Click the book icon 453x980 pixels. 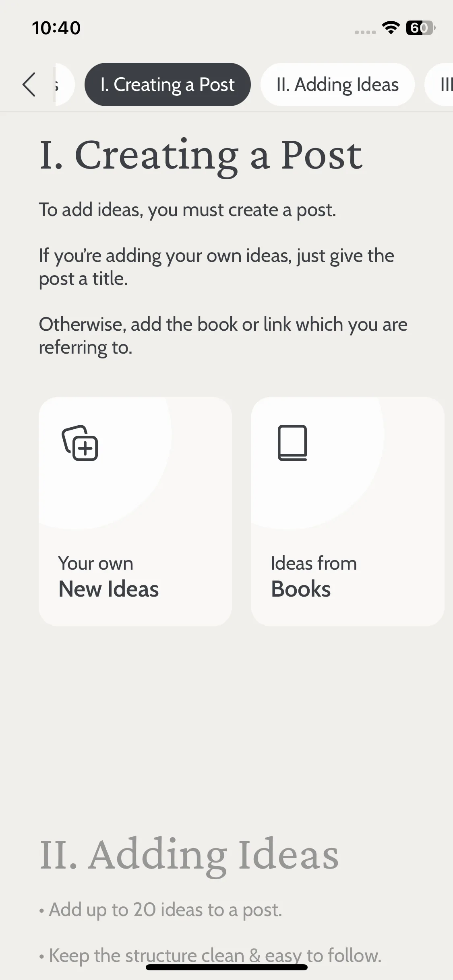pos(292,443)
